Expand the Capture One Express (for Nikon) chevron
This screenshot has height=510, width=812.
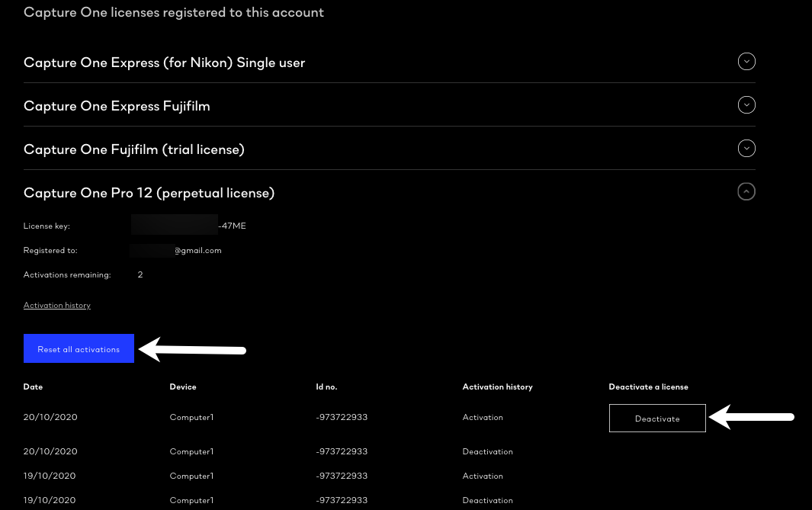pos(746,62)
